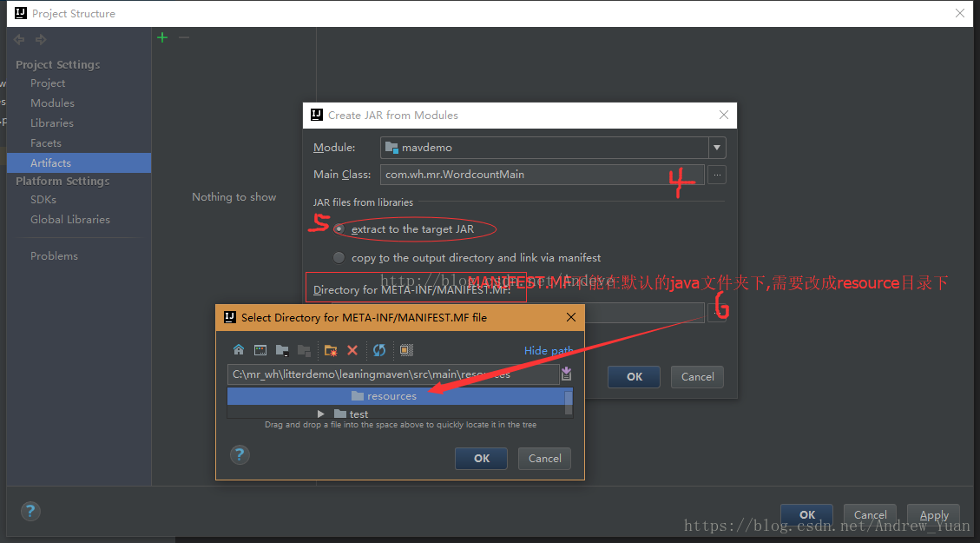The image size is (980, 543).
Task: Expand the test folder in directory tree
Action: [320, 414]
